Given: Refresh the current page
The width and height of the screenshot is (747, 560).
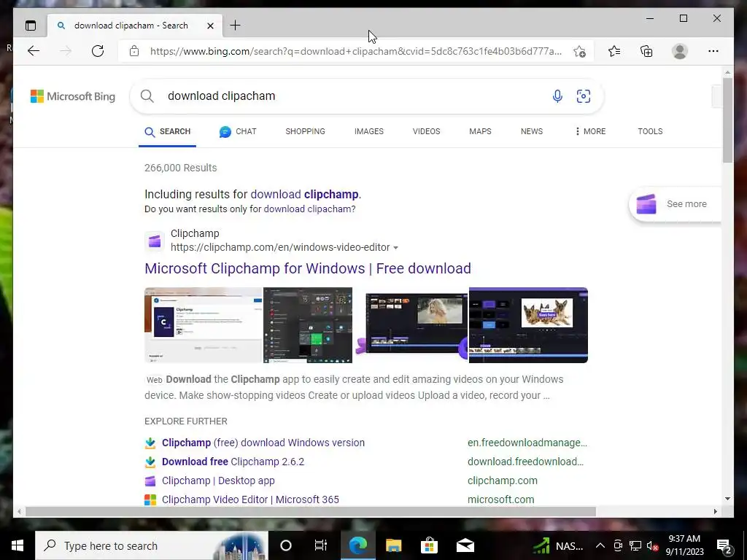Looking at the screenshot, I should 98,51.
